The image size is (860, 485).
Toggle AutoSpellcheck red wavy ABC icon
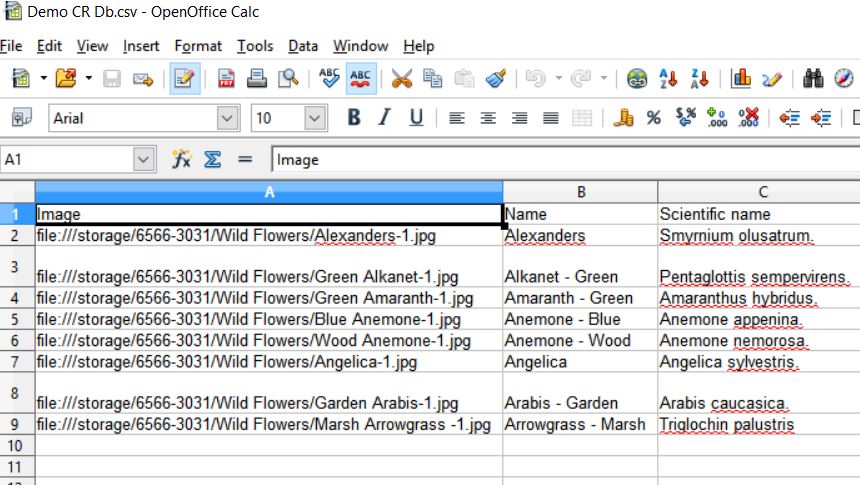point(360,78)
